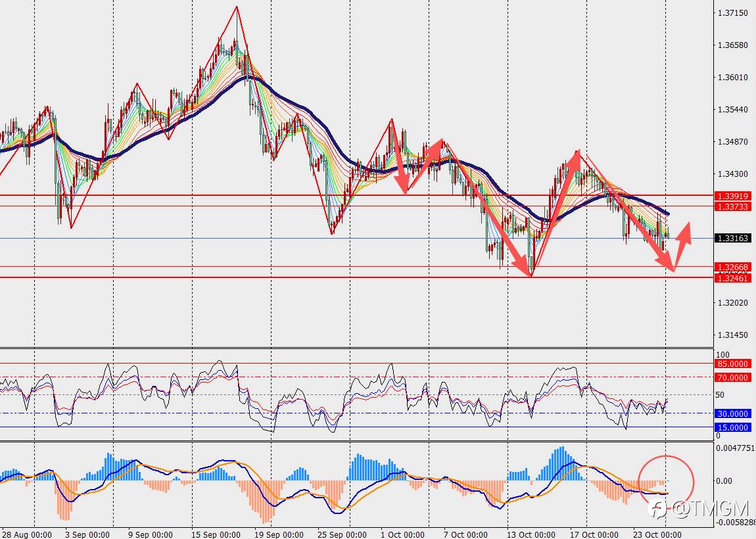Click the 1.36580 price axis label
This screenshot has height=539, width=756.
click(733, 45)
